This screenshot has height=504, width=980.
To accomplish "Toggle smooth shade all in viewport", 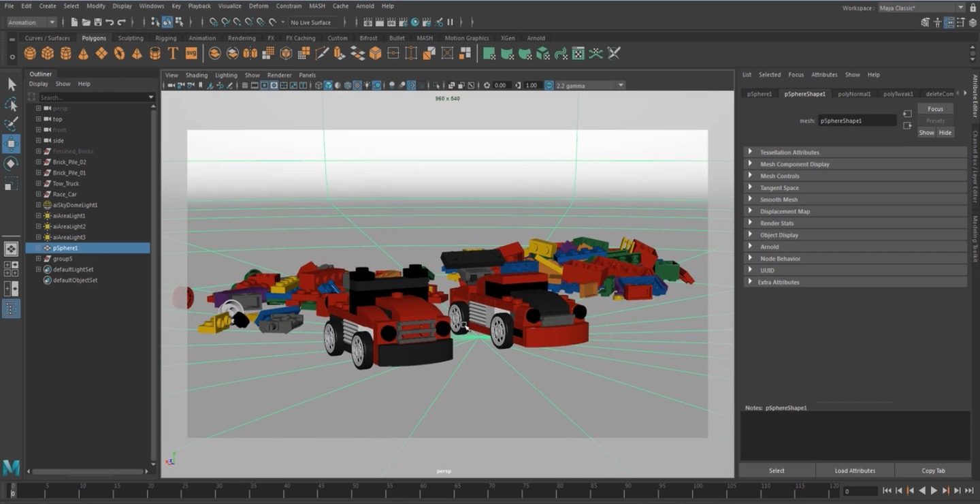I will [x=328, y=85].
